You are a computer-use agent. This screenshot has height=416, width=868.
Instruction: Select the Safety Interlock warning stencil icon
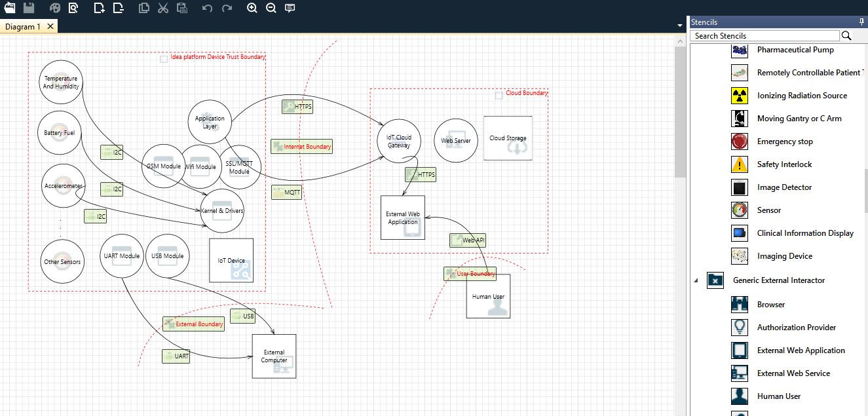pos(740,164)
